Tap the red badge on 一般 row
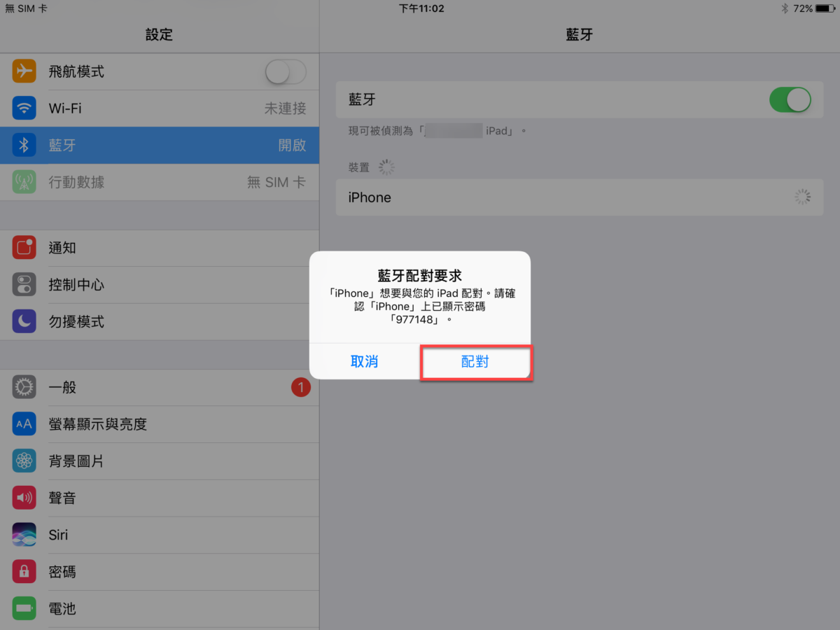840x630 pixels. [301, 387]
